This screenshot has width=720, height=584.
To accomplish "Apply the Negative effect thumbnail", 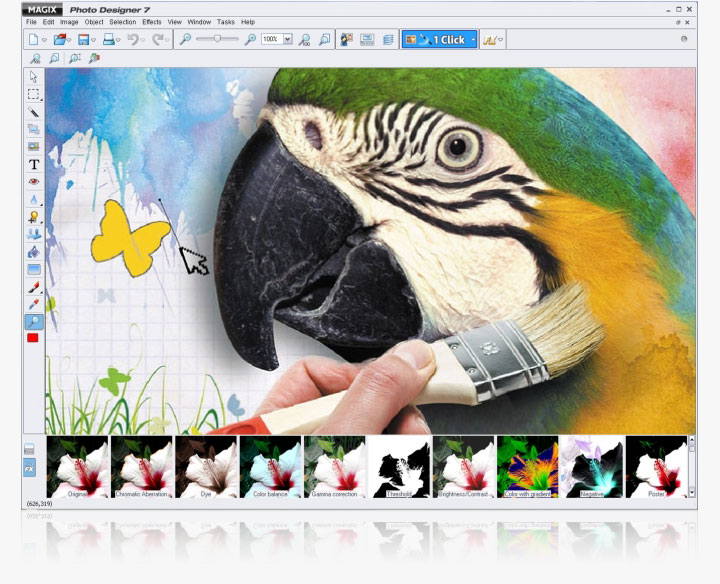I will pyautogui.click(x=591, y=467).
